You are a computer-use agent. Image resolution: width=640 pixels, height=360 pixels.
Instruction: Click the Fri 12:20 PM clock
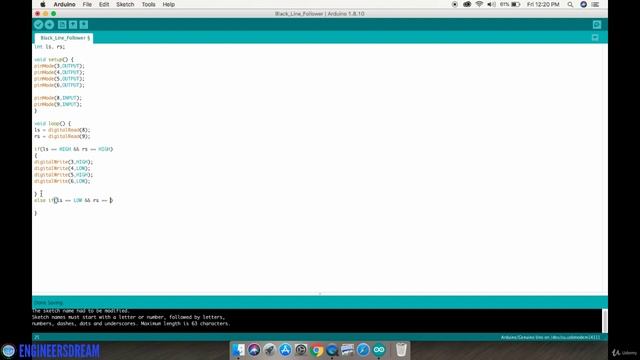[x=543, y=4]
